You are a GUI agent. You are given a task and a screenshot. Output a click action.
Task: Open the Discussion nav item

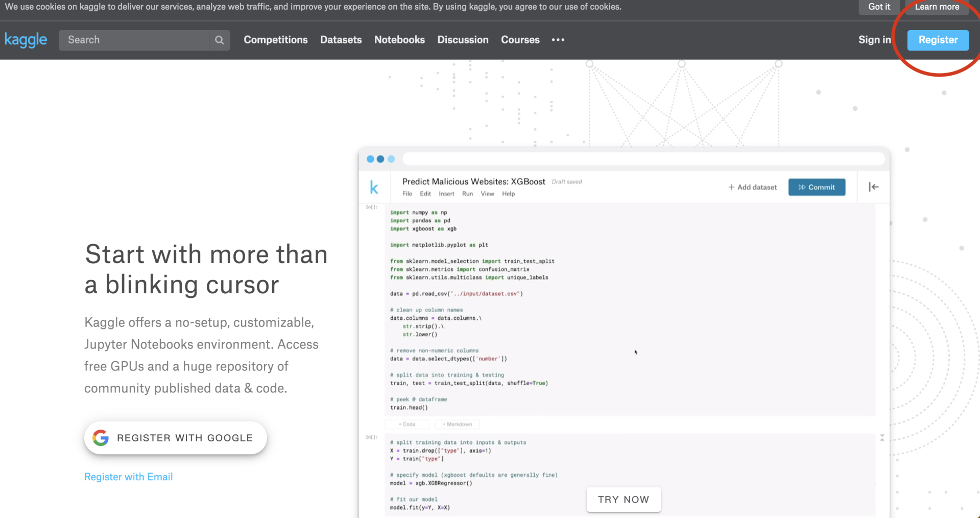point(463,40)
